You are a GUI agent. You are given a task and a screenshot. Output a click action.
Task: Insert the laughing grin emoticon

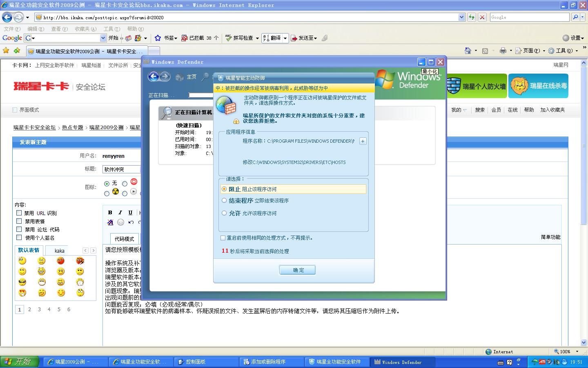click(41, 271)
